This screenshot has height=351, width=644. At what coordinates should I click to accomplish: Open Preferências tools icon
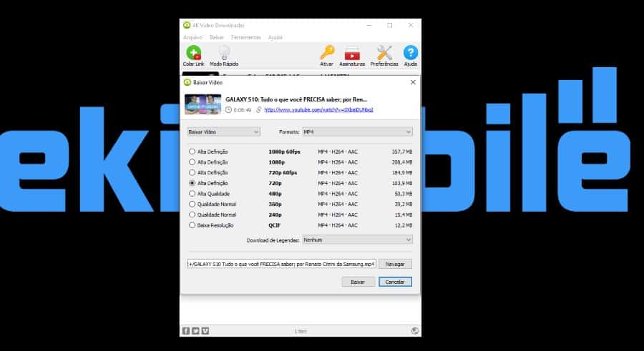click(384, 53)
